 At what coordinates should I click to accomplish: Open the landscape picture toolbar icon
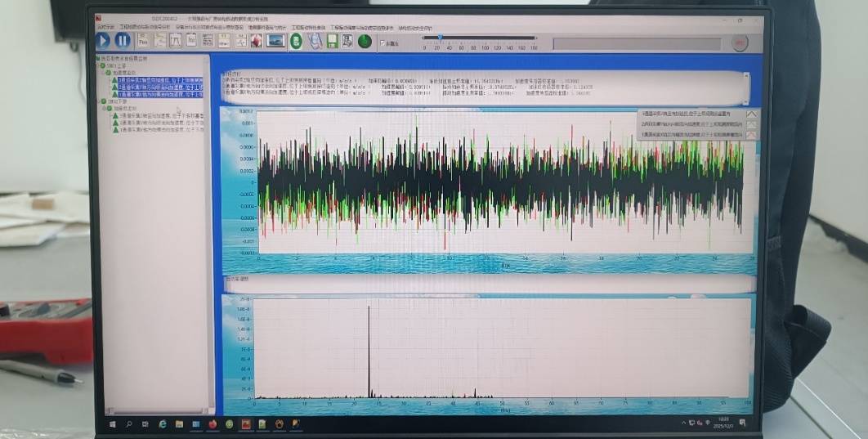[x=275, y=41]
